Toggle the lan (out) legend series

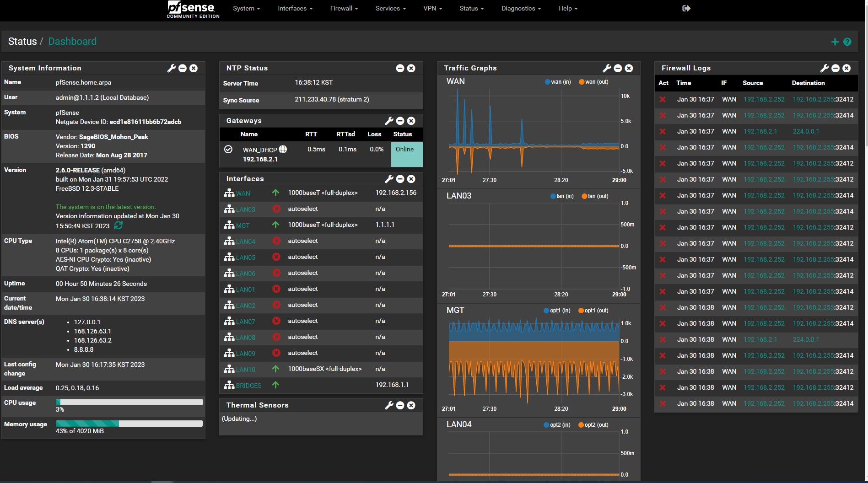click(595, 196)
